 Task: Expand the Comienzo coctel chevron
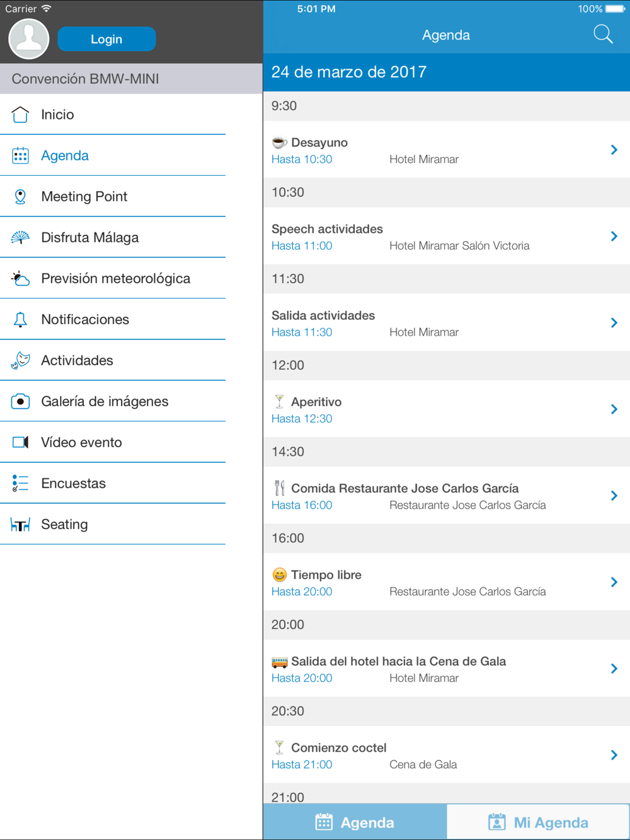click(614, 754)
